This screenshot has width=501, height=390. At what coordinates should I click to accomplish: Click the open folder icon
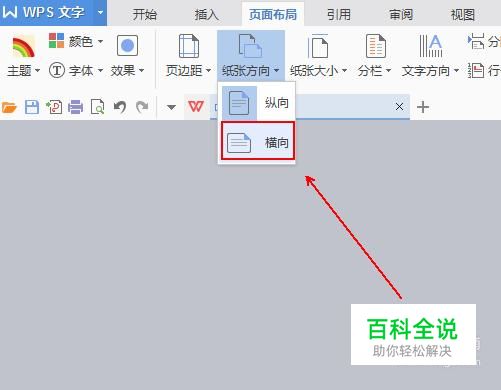point(9,107)
